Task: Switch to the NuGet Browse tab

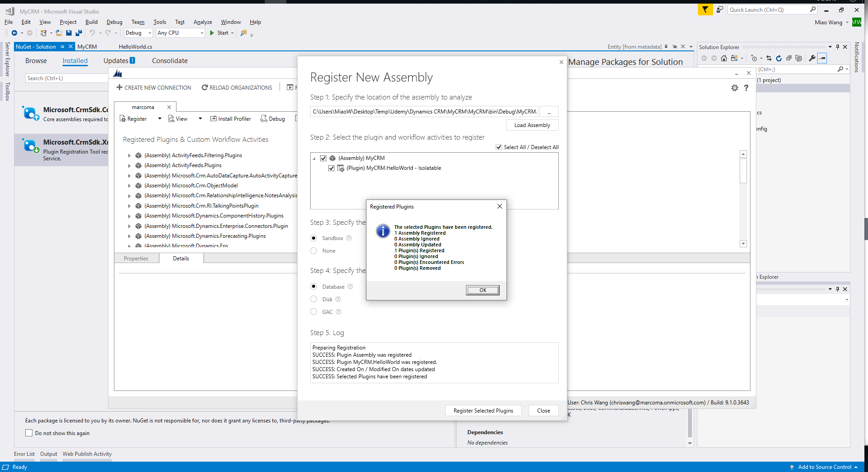Action: pyautogui.click(x=36, y=61)
